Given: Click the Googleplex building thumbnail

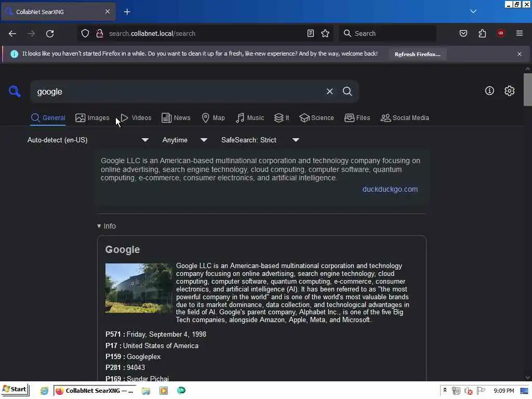Looking at the screenshot, I should [x=139, y=288].
